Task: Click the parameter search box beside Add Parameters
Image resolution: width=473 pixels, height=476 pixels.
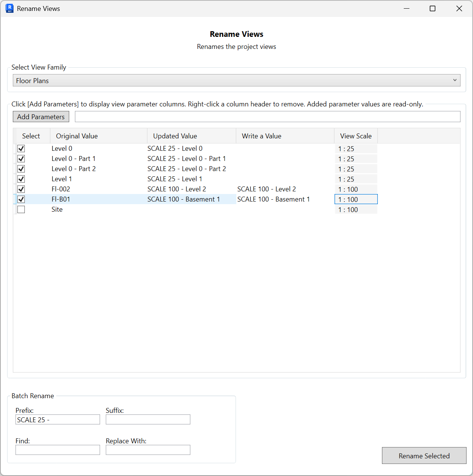Action: tap(268, 117)
